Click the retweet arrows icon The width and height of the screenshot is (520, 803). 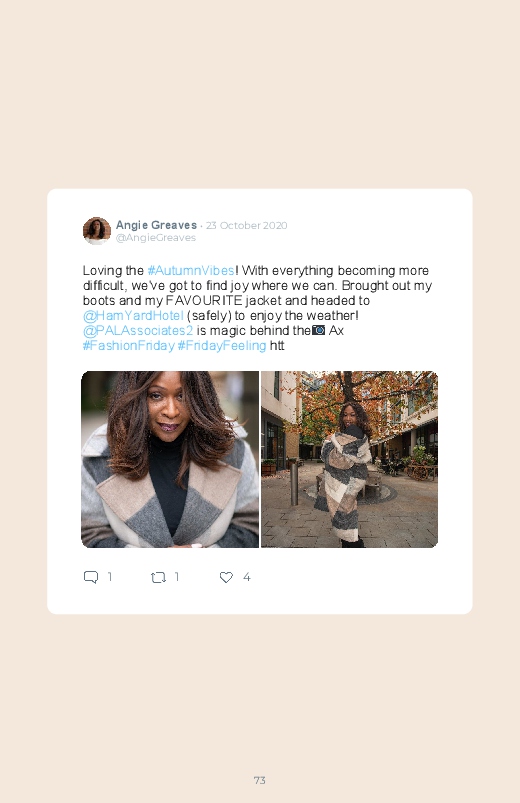(158, 578)
